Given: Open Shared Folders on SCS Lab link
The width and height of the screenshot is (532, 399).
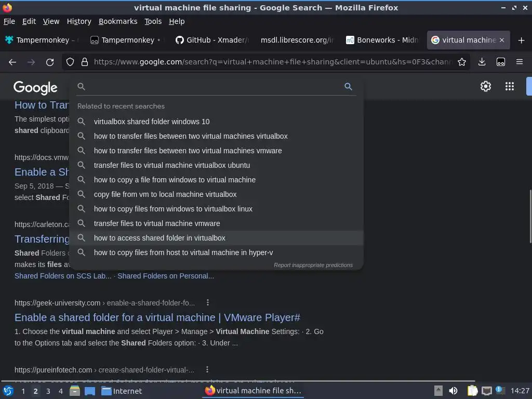Looking at the screenshot, I should pyautogui.click(x=63, y=276).
